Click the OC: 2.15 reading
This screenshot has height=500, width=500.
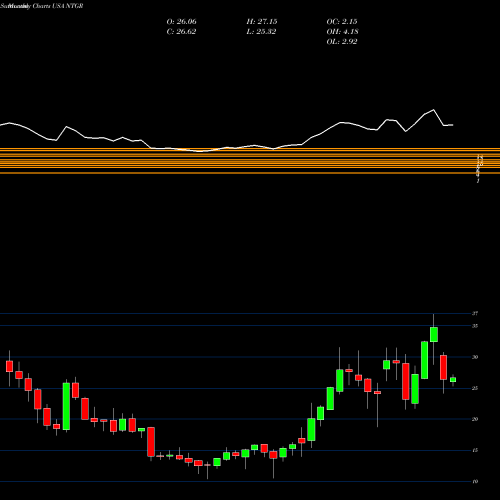coord(342,22)
